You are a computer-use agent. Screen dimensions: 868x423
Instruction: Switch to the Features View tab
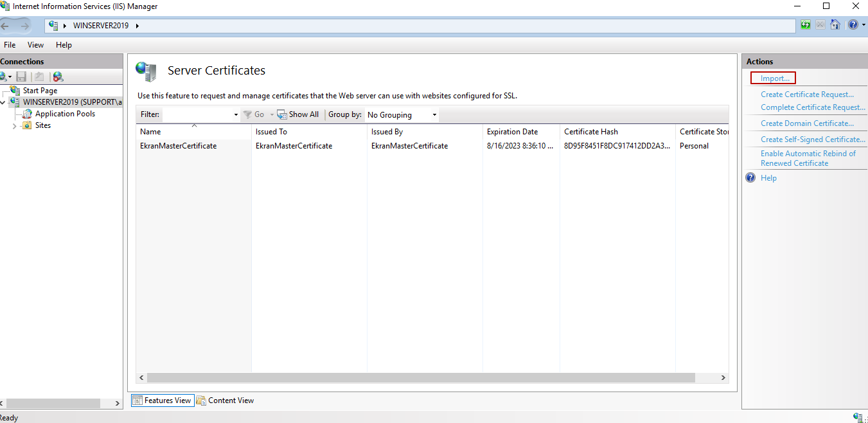point(162,400)
